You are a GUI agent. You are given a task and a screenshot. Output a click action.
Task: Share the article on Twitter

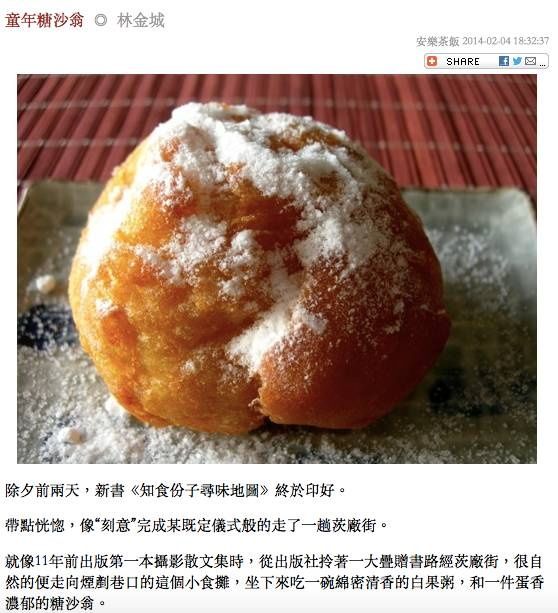pos(517,61)
